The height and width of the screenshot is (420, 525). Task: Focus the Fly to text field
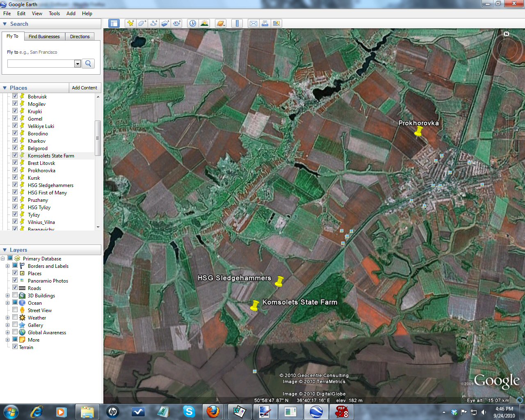coord(41,64)
